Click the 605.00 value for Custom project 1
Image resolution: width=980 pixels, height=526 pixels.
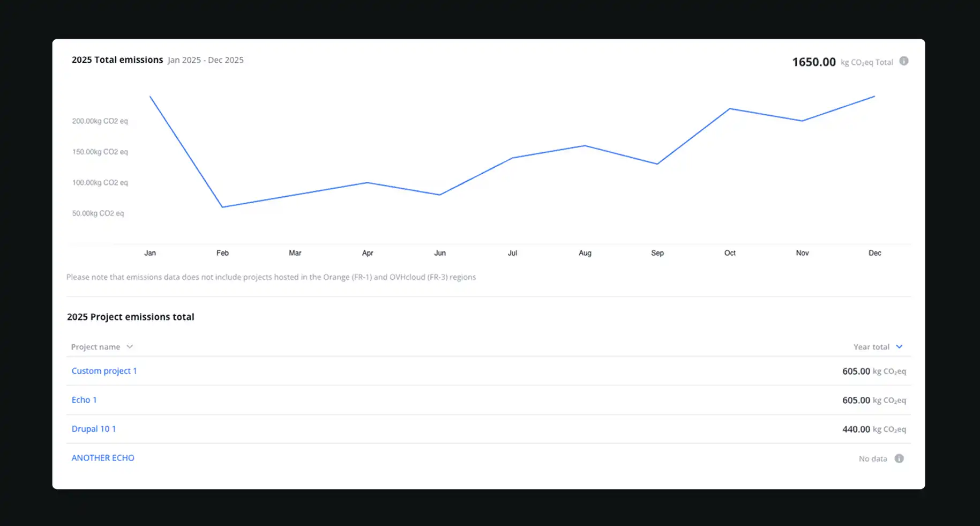(856, 371)
